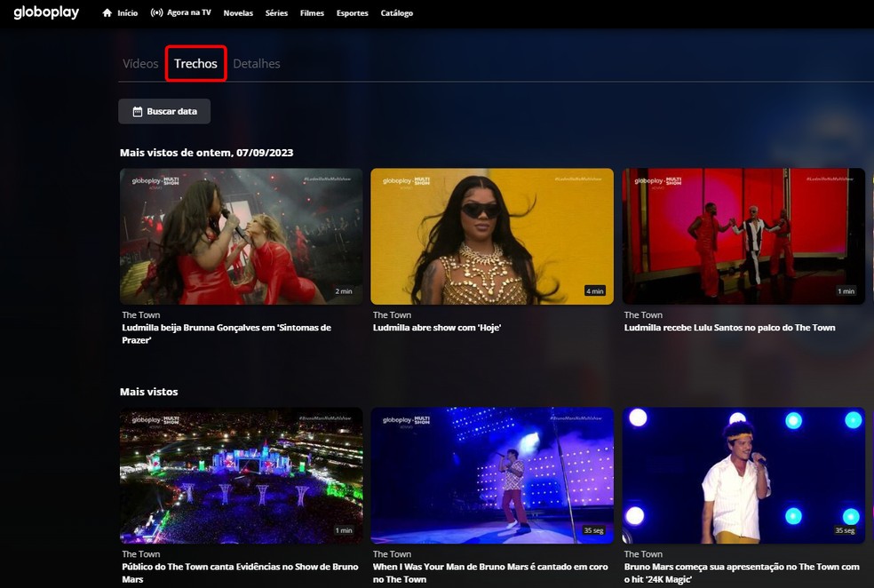Open the Esportes section
This screenshot has height=588, width=874.
[x=352, y=13]
